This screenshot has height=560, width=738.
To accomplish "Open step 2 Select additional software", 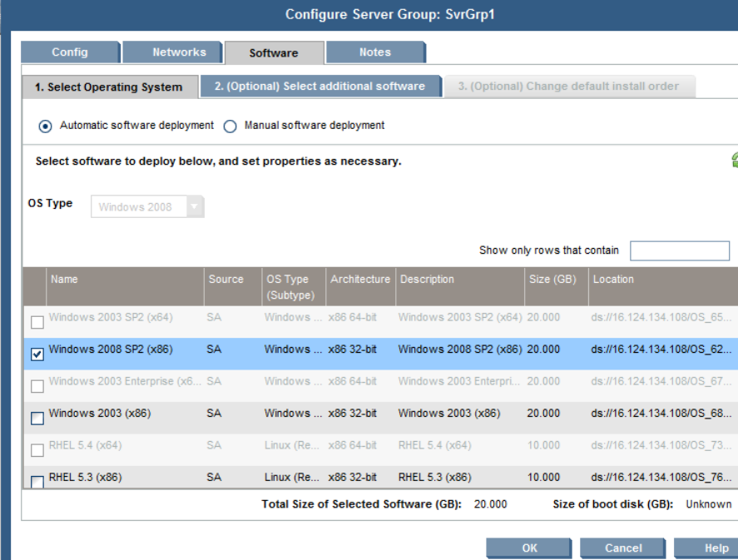I will (x=319, y=87).
